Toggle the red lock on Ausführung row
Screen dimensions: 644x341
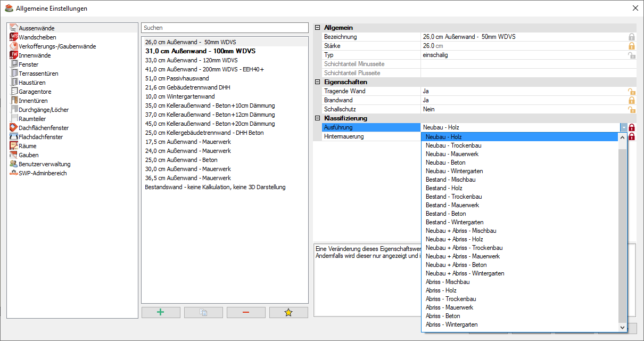[x=632, y=128]
